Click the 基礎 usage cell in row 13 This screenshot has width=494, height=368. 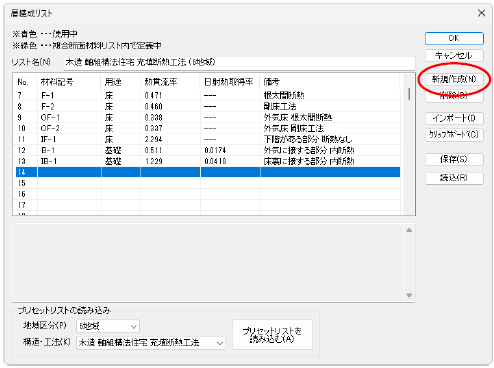pos(113,161)
